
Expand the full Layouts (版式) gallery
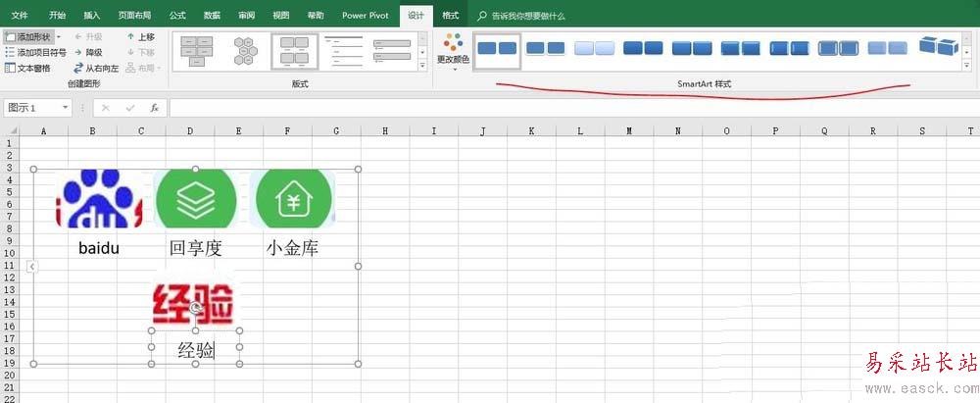click(x=422, y=65)
